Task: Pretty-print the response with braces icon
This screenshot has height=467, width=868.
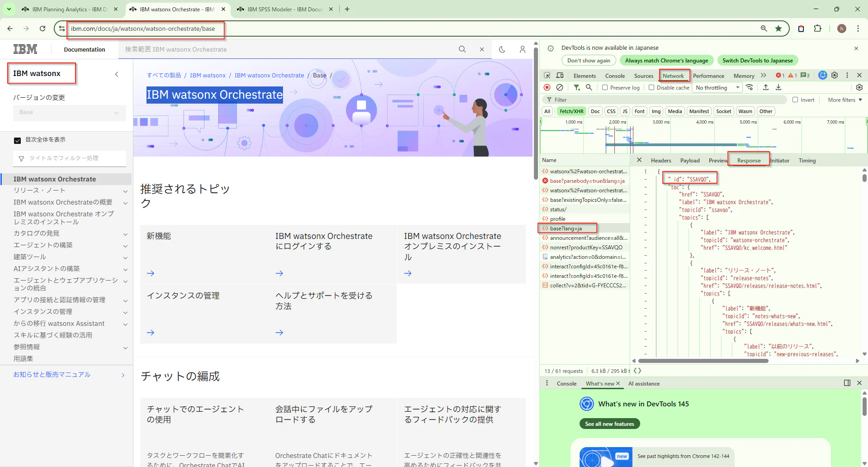Action: click(637, 371)
